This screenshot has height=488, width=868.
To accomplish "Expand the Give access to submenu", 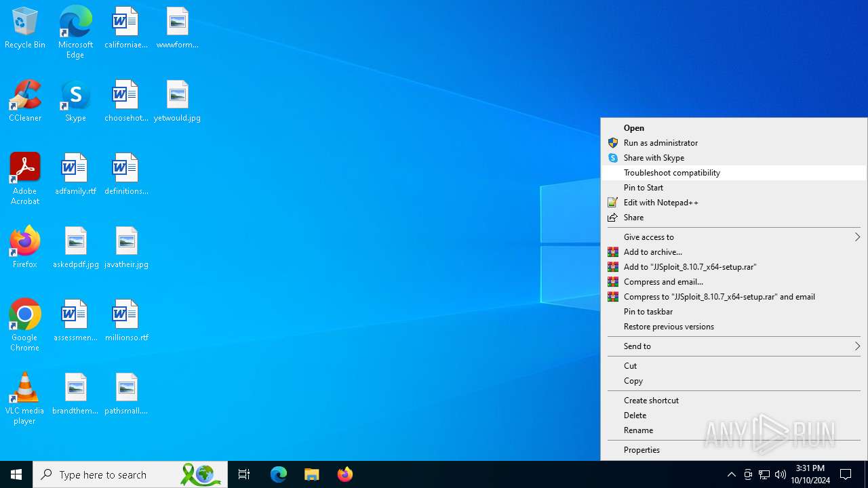I will click(x=734, y=237).
